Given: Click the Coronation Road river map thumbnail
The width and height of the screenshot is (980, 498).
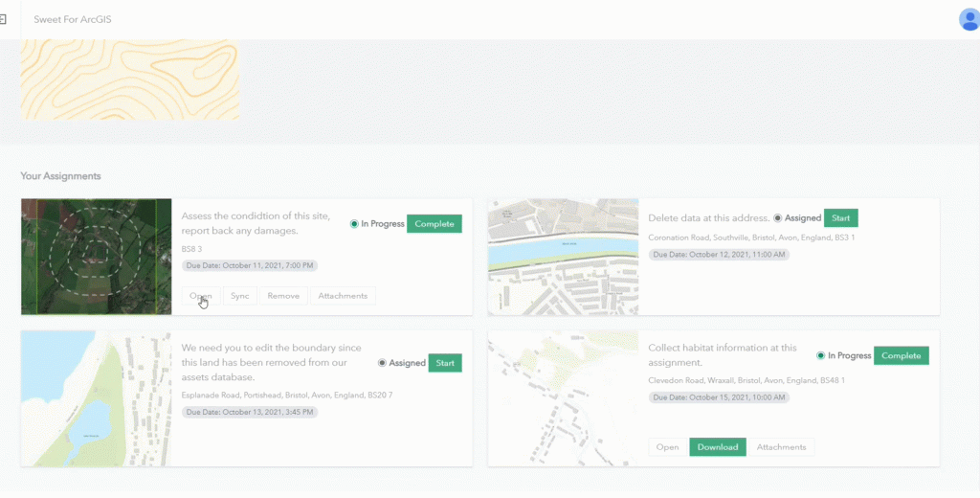Looking at the screenshot, I should point(563,257).
